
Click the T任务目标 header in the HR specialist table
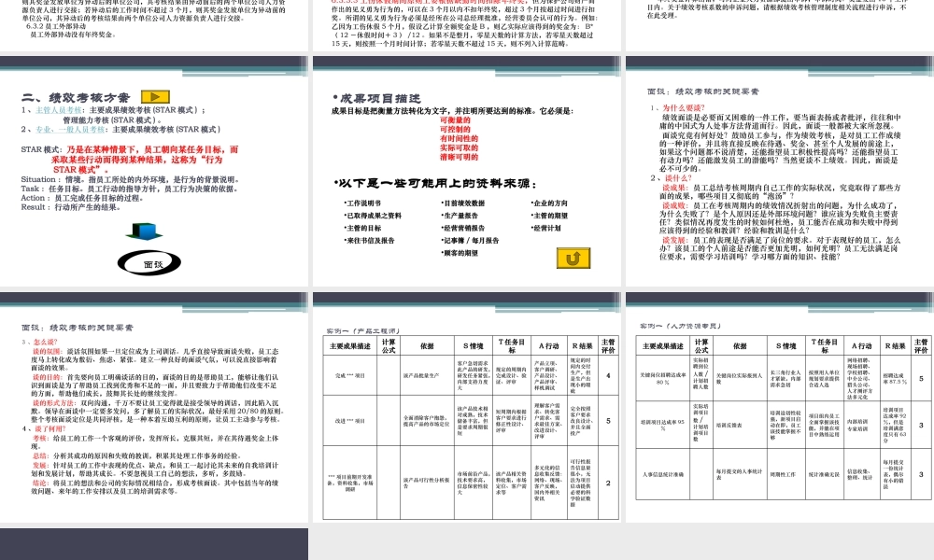coord(822,345)
